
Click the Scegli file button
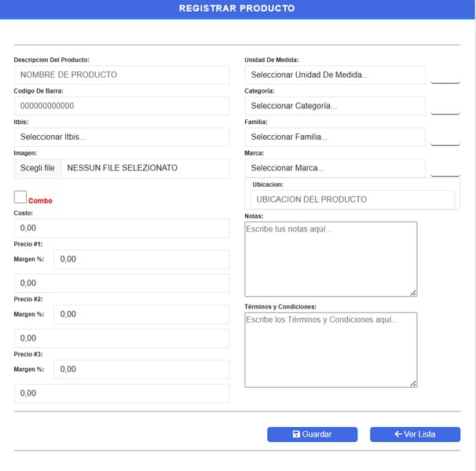tap(38, 168)
